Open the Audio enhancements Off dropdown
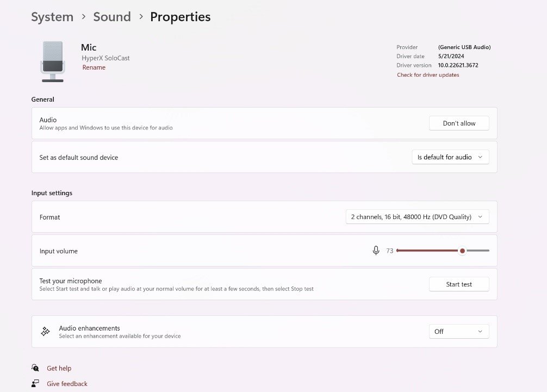The image size is (547, 392). point(458,332)
